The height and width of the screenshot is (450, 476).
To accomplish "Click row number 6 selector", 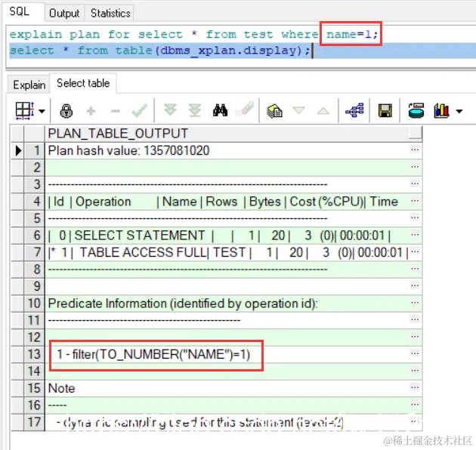I will (x=35, y=236).
